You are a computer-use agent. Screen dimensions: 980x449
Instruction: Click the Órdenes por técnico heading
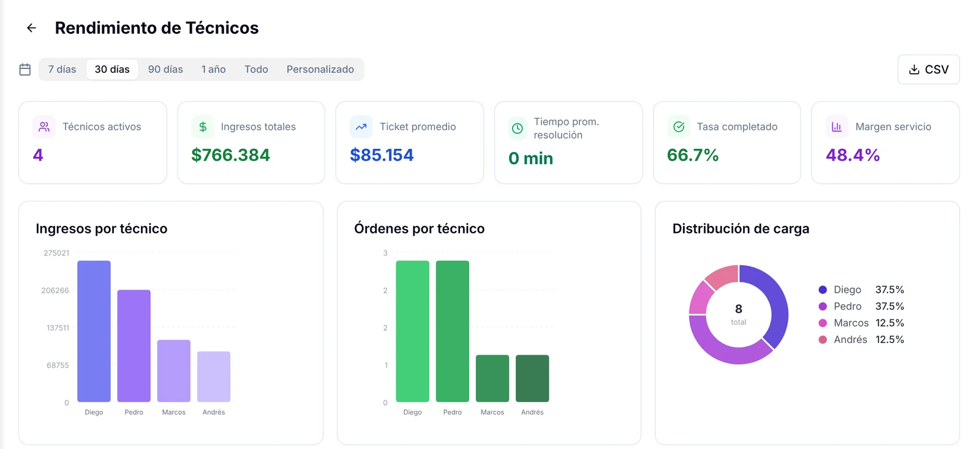tap(420, 228)
